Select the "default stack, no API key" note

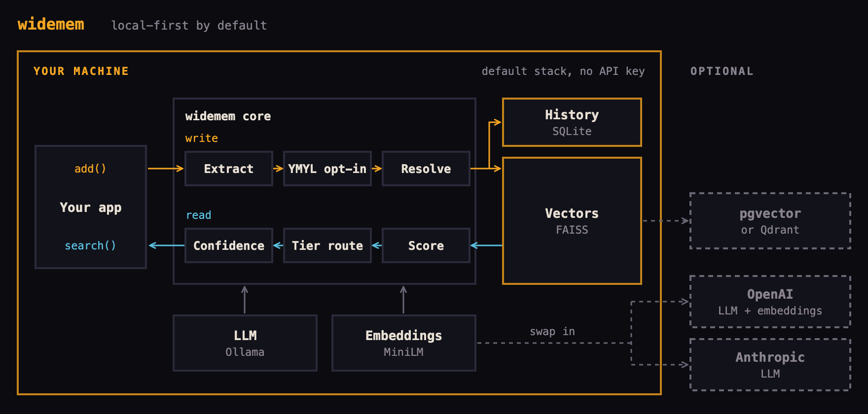563,71
